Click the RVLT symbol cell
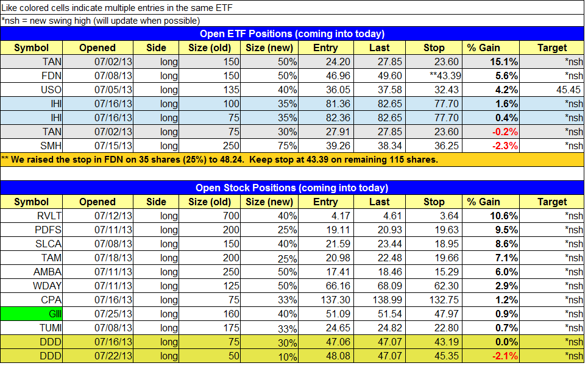Viewport: 588px width, 377px height. pos(32,216)
